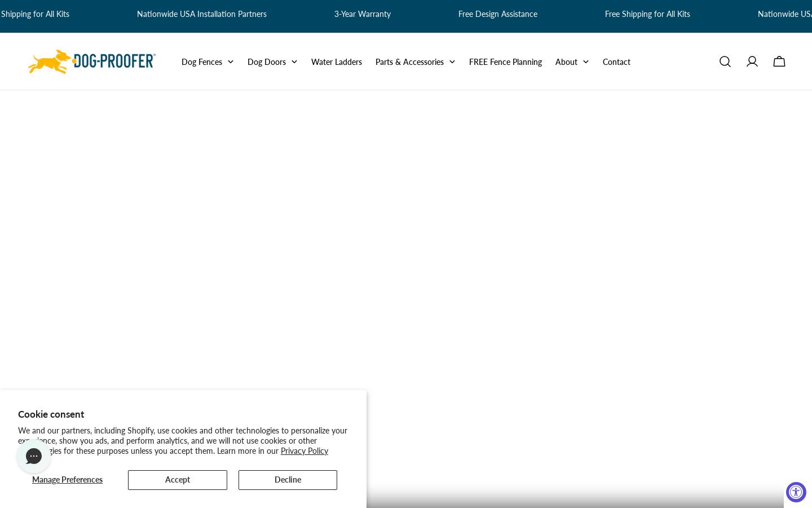The height and width of the screenshot is (508, 812).
Task: Open the shopping cart icon
Action: tap(779, 62)
